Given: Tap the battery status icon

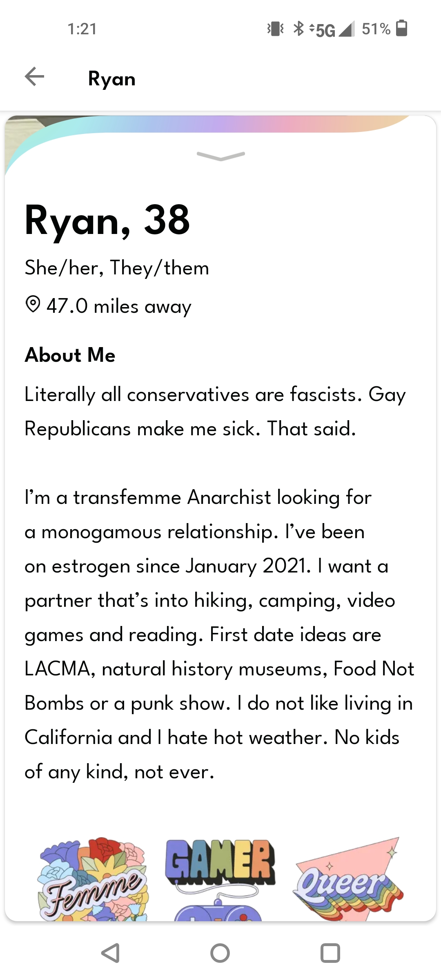Looking at the screenshot, I should pyautogui.click(x=402, y=29).
